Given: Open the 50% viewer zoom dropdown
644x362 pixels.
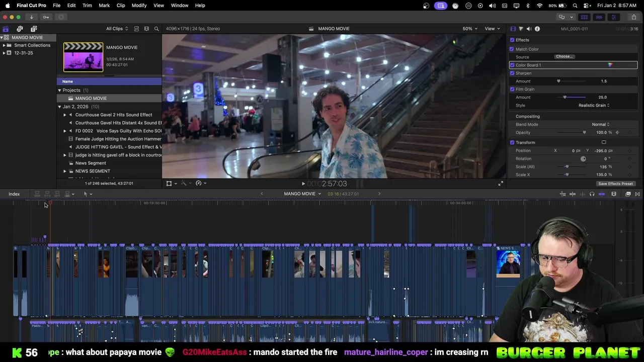Looking at the screenshot, I should [x=470, y=29].
